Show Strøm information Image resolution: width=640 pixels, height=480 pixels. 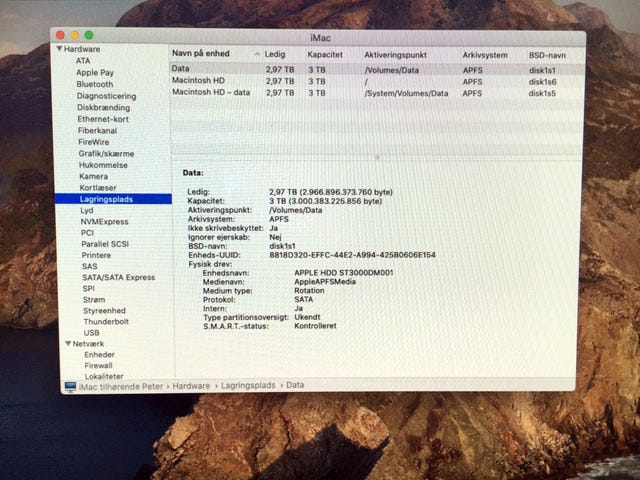pos(94,300)
